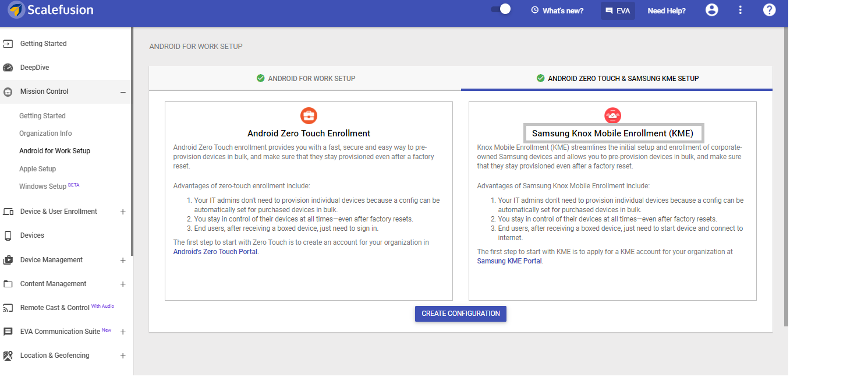This screenshot has width=868, height=380.
Task: Expand Content Management
Action: coord(123,284)
